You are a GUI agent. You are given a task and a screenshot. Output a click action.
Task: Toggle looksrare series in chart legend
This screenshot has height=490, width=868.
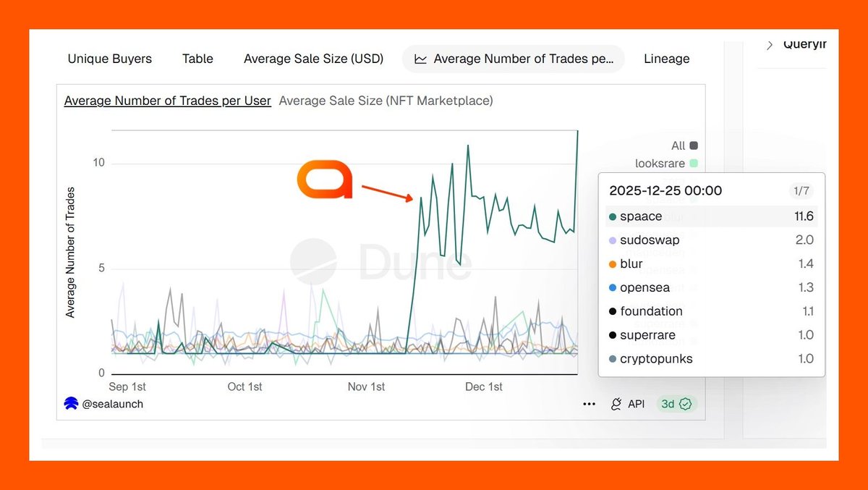pyautogui.click(x=667, y=164)
